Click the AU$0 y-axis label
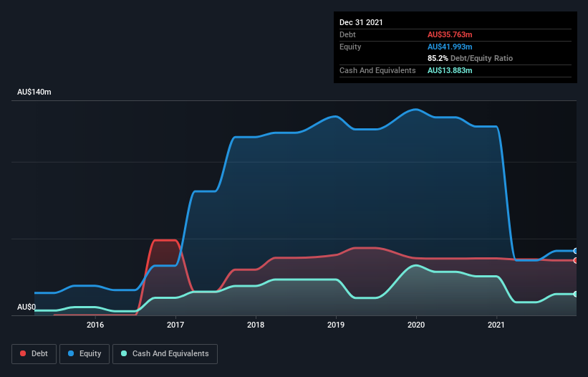Viewport: 588px width, 377px height. click(x=26, y=307)
